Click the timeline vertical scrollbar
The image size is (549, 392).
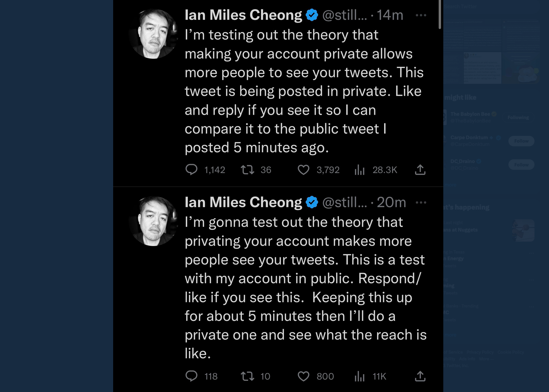(440, 15)
